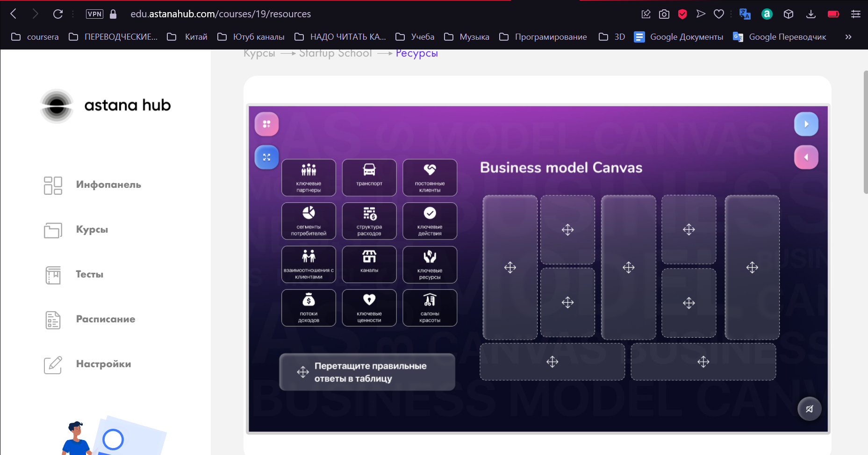
Task: Select the 'ключевые партнеры' card
Action: coord(308,178)
